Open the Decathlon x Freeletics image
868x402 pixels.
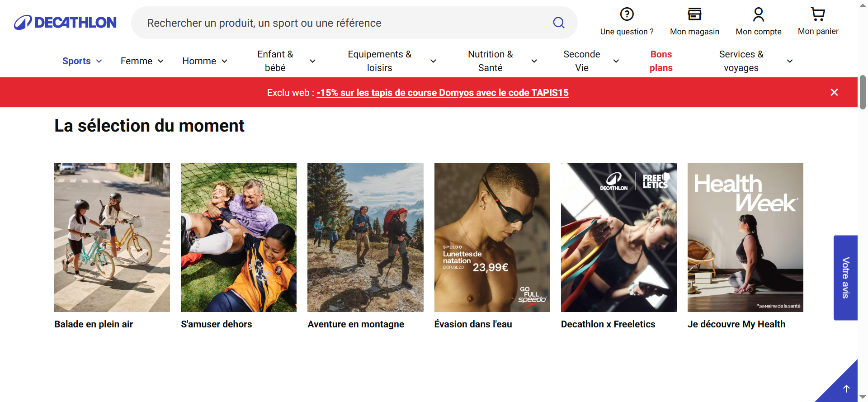point(619,237)
